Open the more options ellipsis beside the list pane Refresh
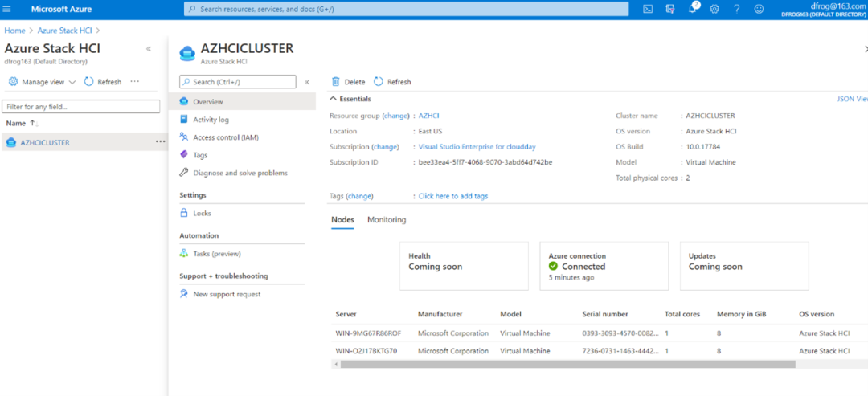868x396 pixels. 134,81
